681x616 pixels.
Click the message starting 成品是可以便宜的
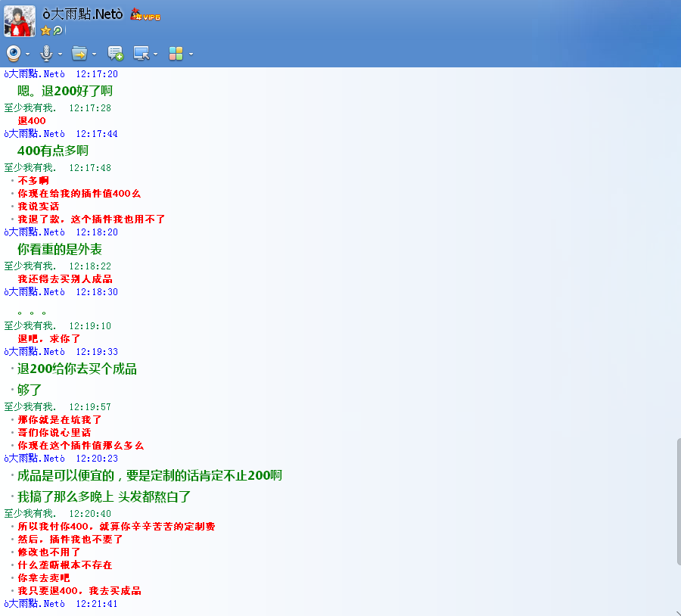pyautogui.click(x=150, y=475)
